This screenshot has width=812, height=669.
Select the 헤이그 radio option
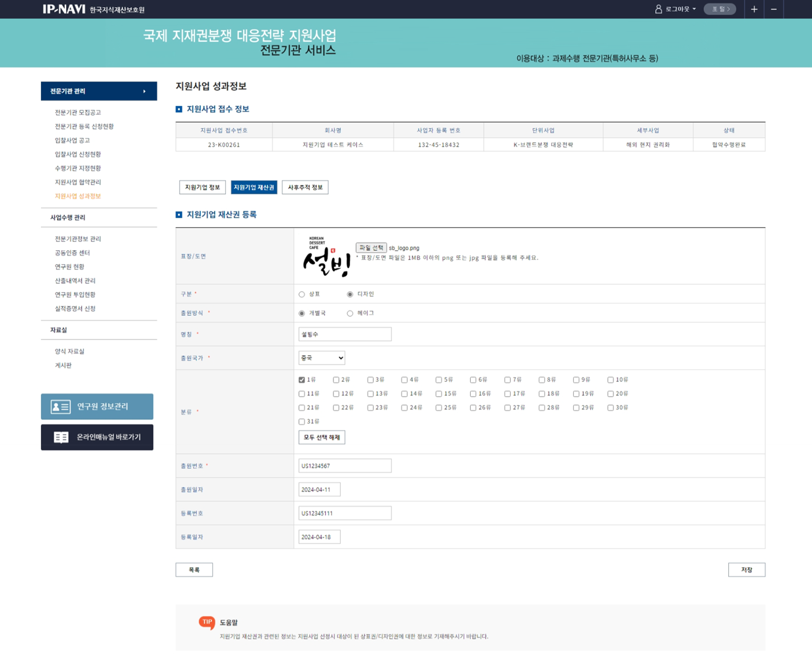click(x=350, y=313)
